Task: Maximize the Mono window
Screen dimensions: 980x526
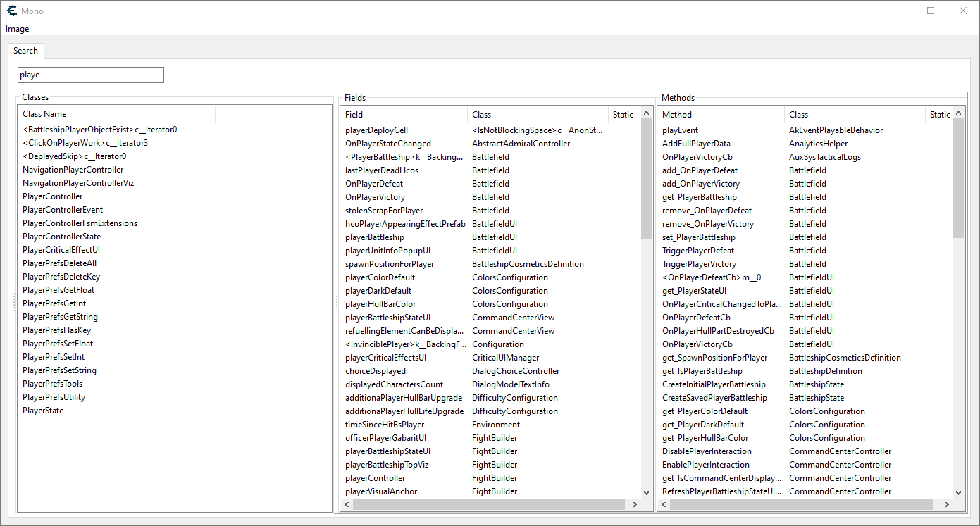Action: coord(930,11)
